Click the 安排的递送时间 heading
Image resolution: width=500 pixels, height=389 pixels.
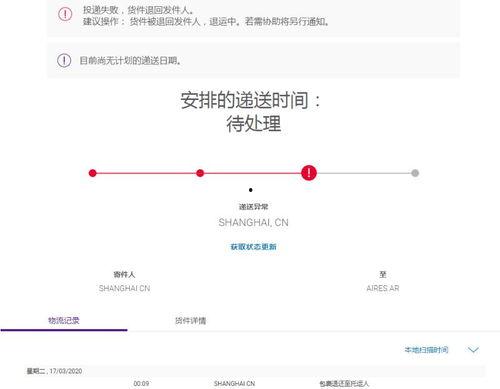pos(250,100)
